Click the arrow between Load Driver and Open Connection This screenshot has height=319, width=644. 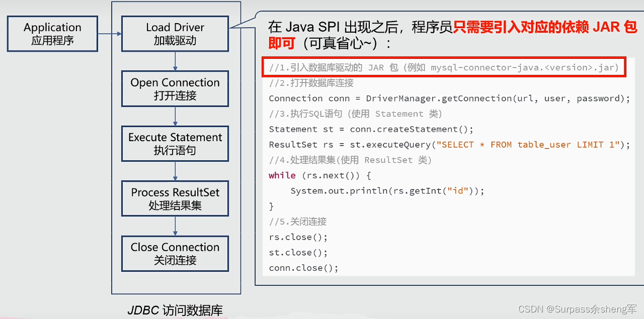[x=175, y=60]
